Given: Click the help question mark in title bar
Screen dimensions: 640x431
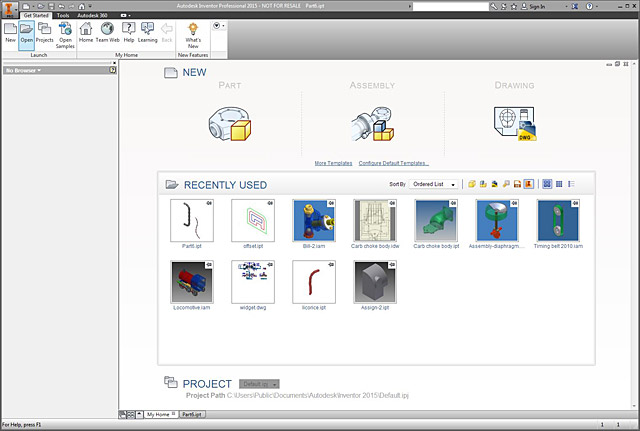Looking at the screenshot, I should pyautogui.click(x=589, y=6).
